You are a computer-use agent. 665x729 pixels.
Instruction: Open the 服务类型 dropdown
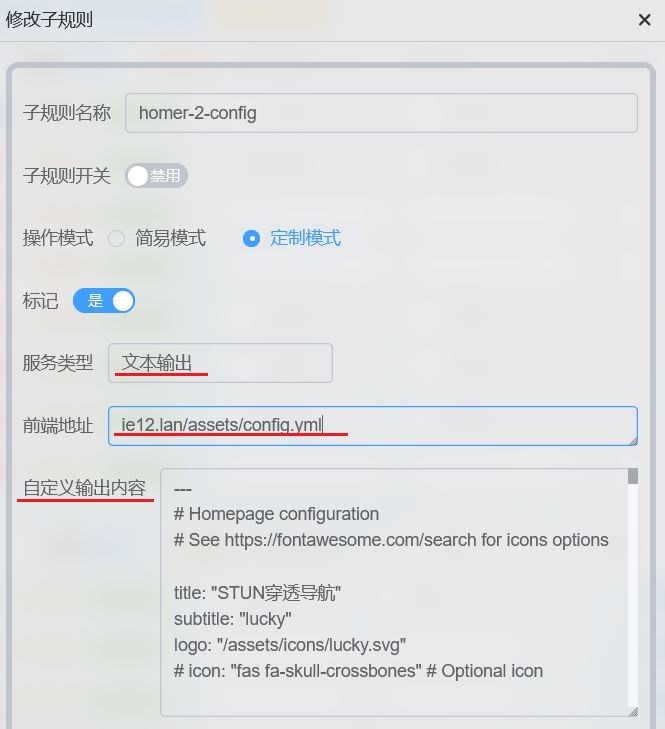click(x=220, y=363)
